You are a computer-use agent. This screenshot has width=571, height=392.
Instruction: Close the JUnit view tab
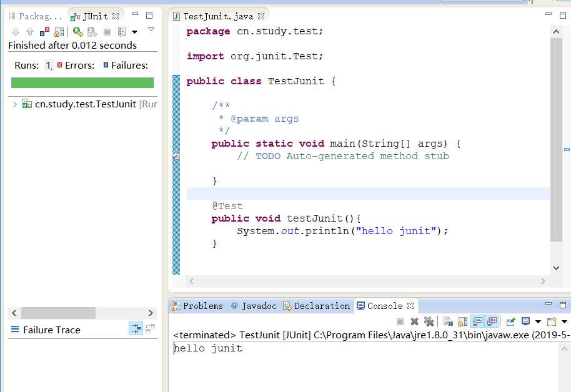[x=116, y=16]
